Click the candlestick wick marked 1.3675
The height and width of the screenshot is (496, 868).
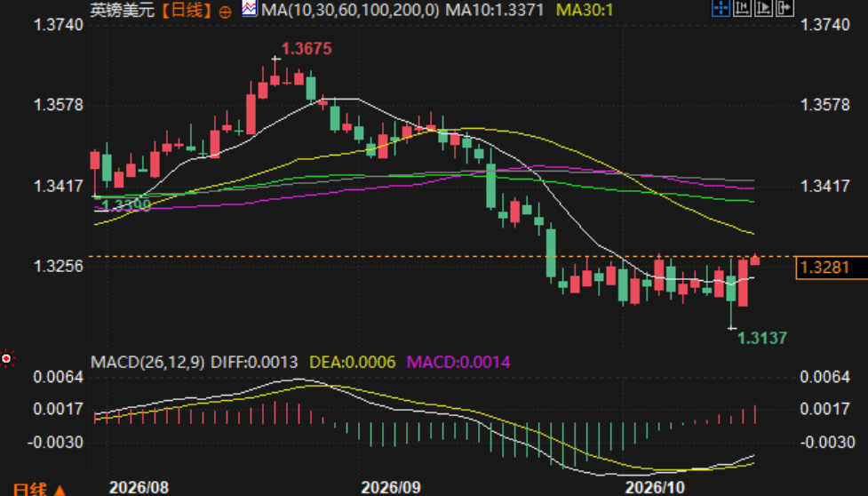tap(275, 72)
